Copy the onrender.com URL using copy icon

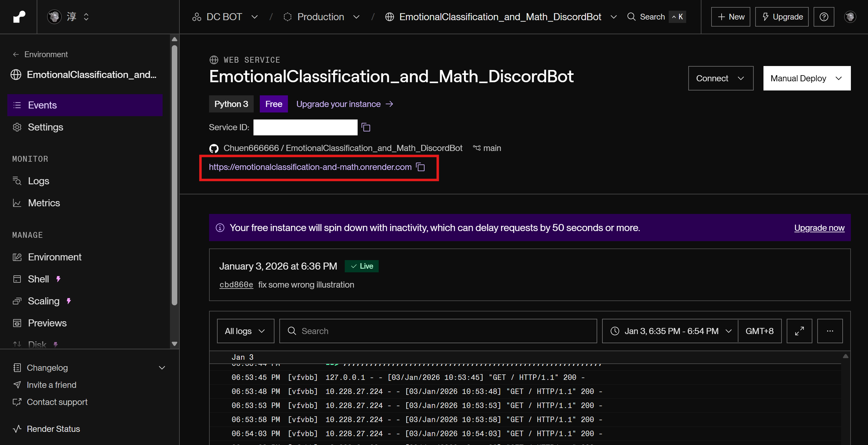pos(420,167)
